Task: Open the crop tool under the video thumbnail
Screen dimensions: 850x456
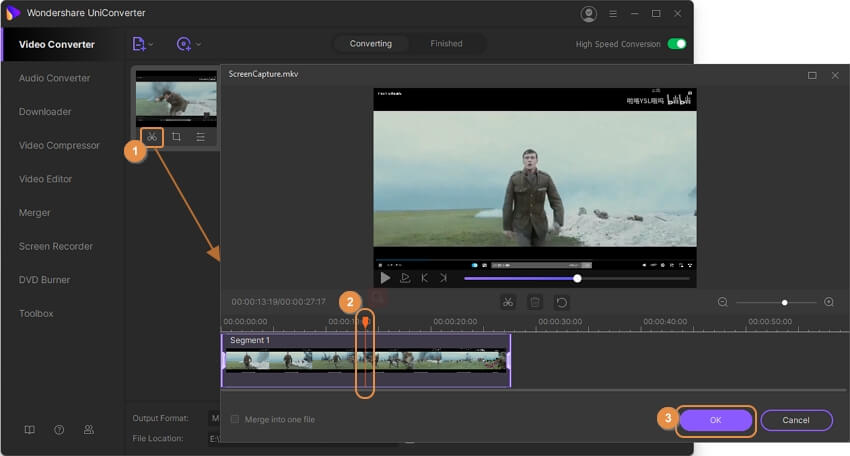Action: point(176,136)
